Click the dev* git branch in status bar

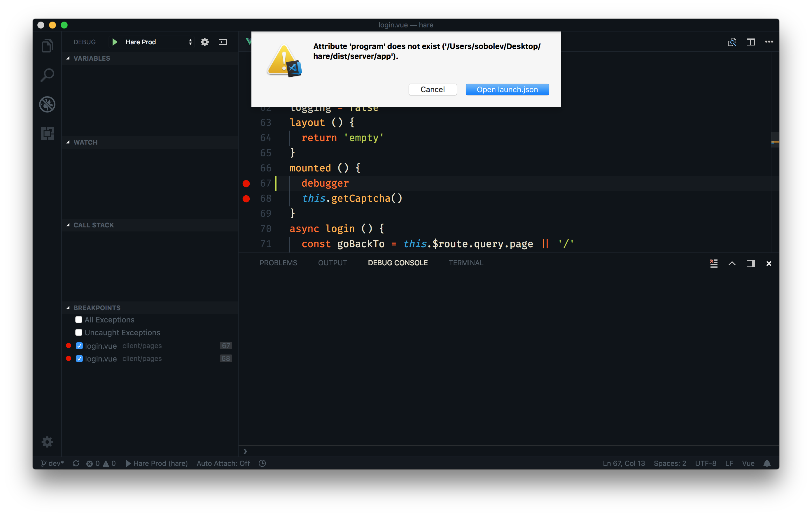click(x=52, y=464)
